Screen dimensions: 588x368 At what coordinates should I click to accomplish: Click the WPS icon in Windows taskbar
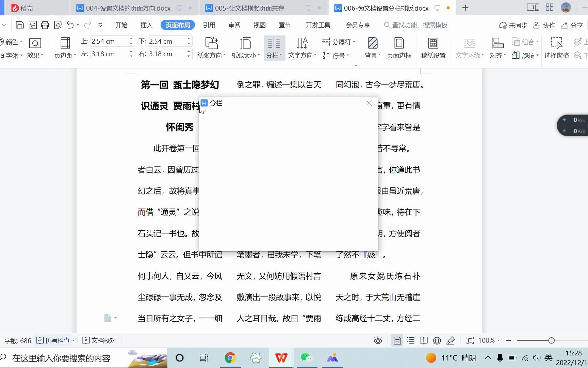tap(281, 358)
